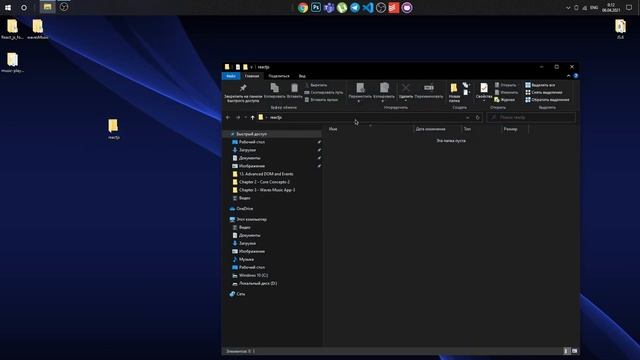The width and height of the screenshot is (640, 360).
Task: Collapse the ribbon with the chevron arrow
Action: pyautogui.click(x=569, y=76)
